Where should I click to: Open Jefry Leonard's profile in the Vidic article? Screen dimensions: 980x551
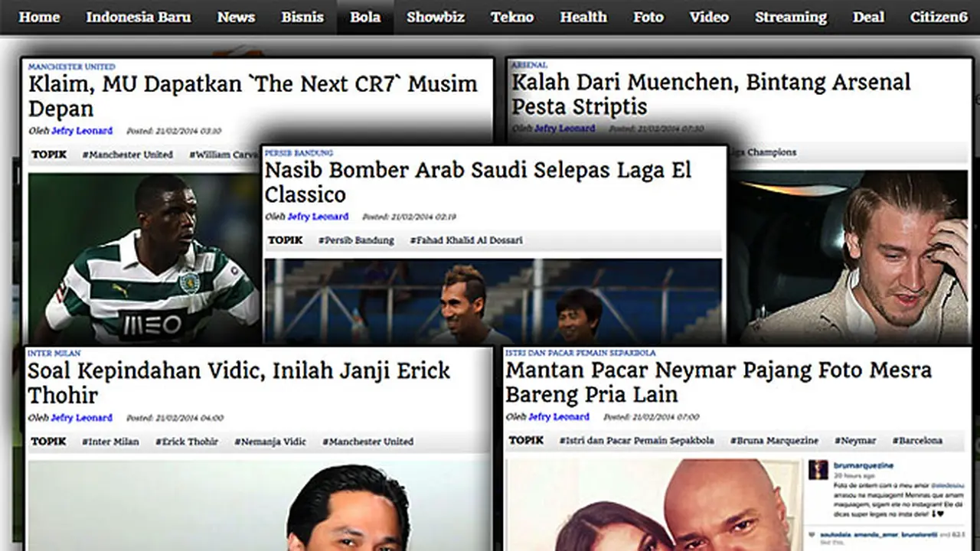(x=82, y=418)
